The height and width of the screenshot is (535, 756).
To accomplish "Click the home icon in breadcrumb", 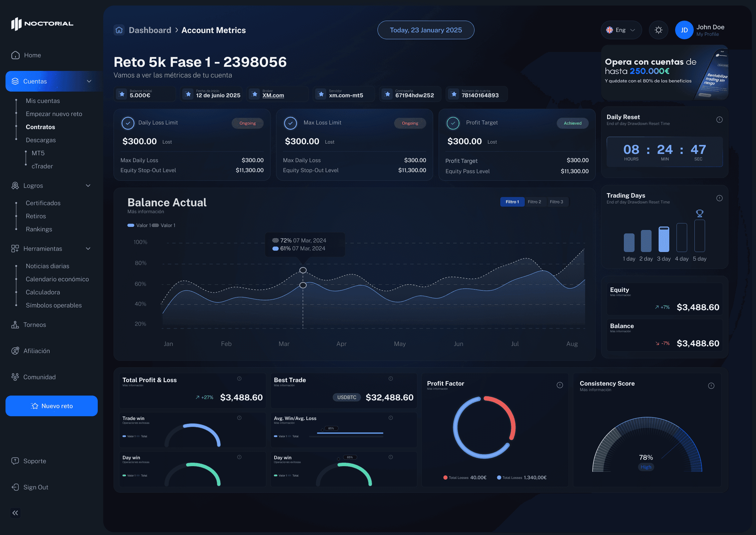I will (119, 30).
